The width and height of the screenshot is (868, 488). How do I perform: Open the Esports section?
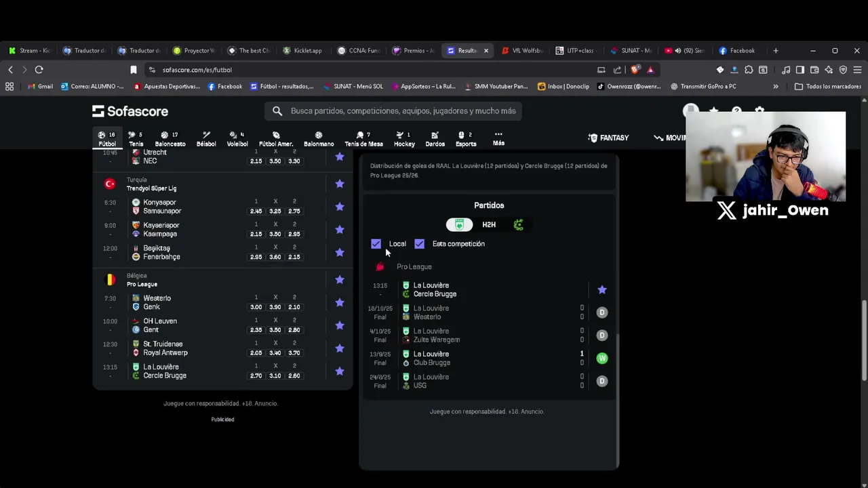pyautogui.click(x=465, y=139)
